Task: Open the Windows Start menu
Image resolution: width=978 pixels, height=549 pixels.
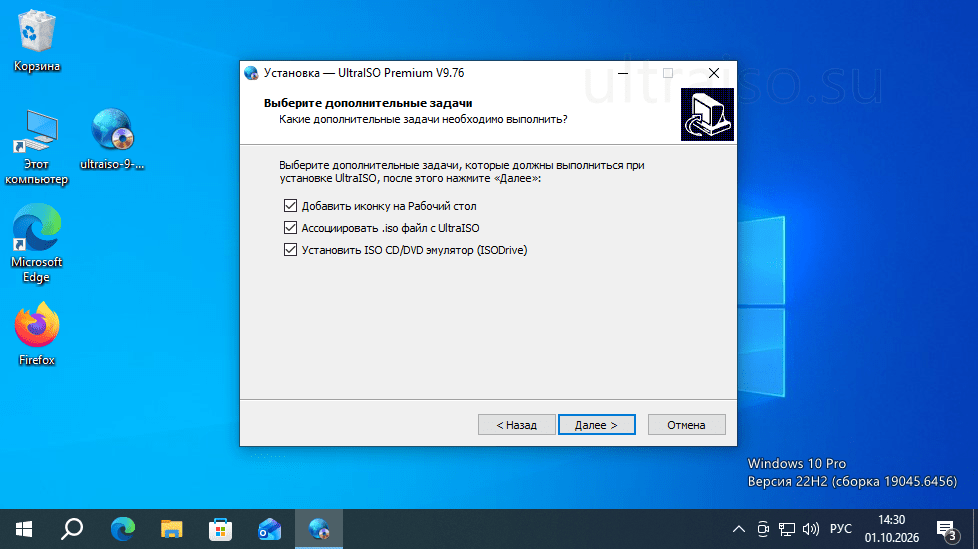Action: coord(24,529)
